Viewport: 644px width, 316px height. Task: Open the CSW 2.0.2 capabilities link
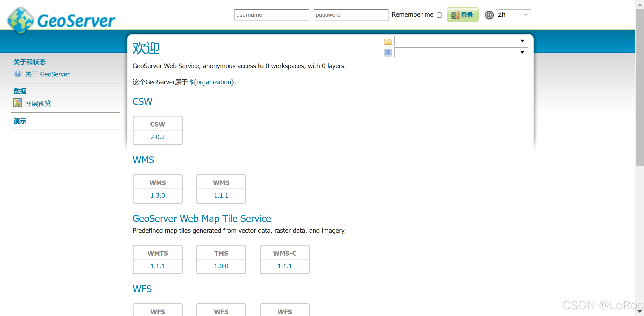(157, 137)
